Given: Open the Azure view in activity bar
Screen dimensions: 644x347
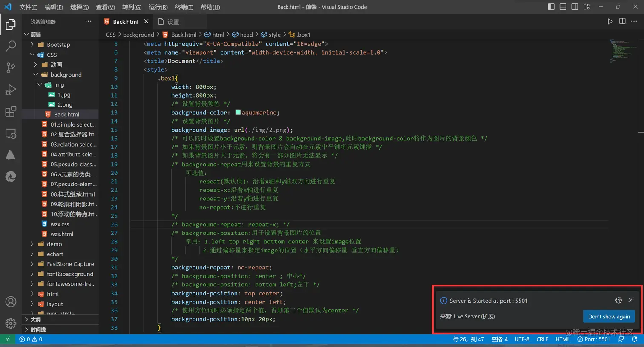Looking at the screenshot, I should [11, 155].
